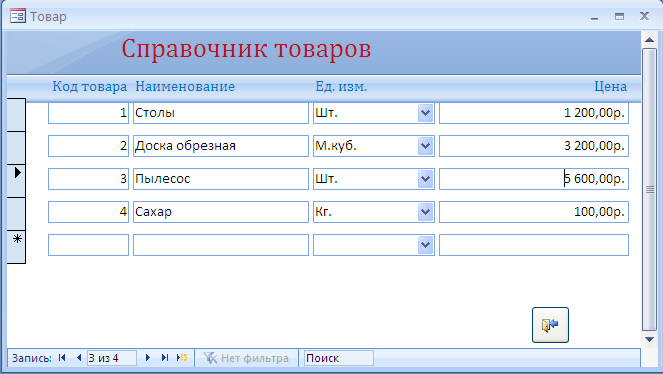Click the current record number box 3 из 4
This screenshot has height=374, width=663.
click(x=112, y=358)
